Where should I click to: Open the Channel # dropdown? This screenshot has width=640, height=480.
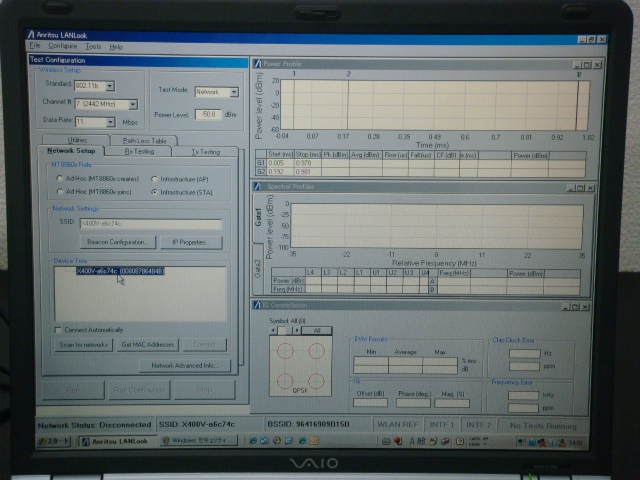coord(133,104)
